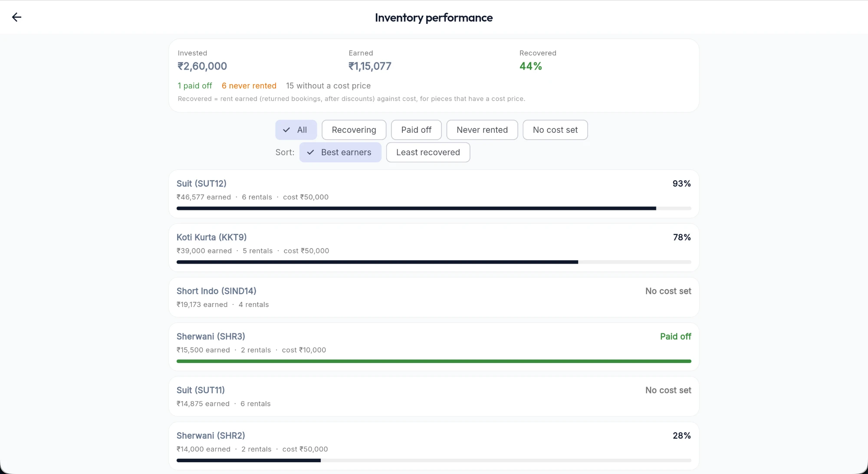Sort by Least recovered
The height and width of the screenshot is (474, 868).
click(428, 152)
